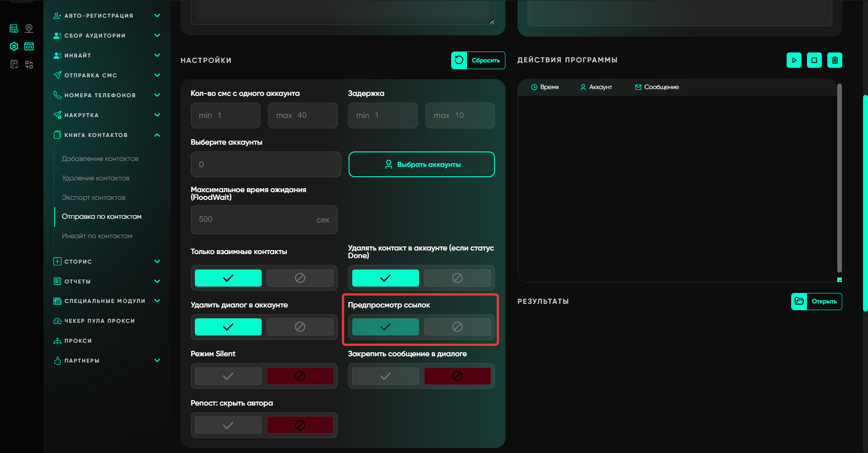
Task: Expand the Авто-регистрация menu section
Action: (x=157, y=15)
